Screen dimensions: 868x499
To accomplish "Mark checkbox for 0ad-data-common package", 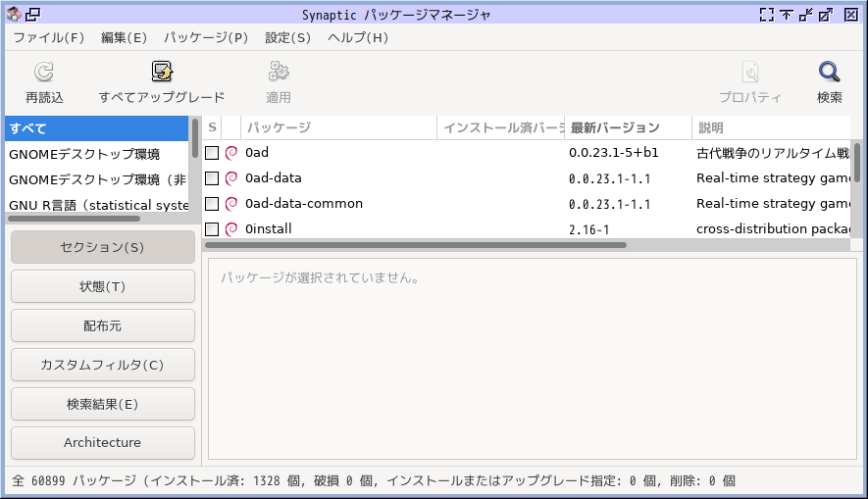I will 212,204.
